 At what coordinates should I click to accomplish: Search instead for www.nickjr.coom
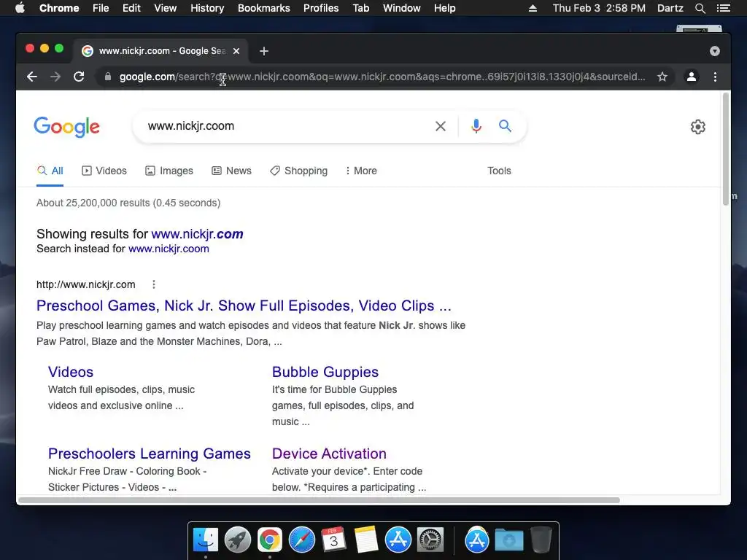(169, 249)
